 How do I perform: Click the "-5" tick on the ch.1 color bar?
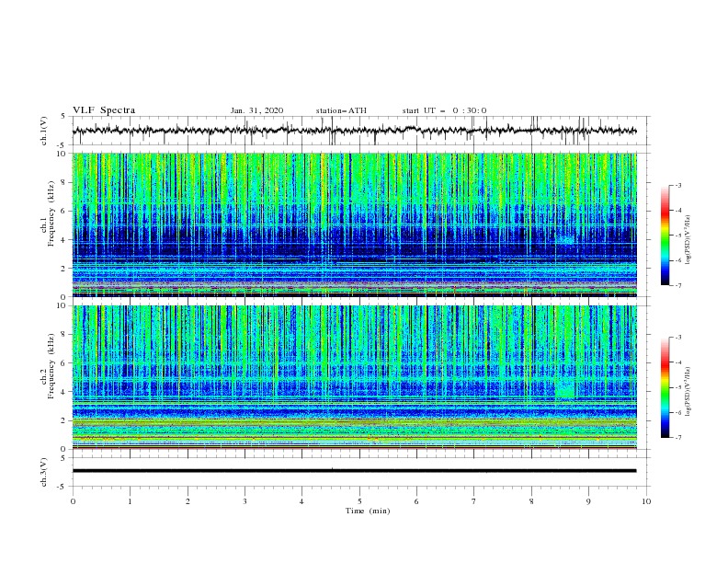point(678,236)
